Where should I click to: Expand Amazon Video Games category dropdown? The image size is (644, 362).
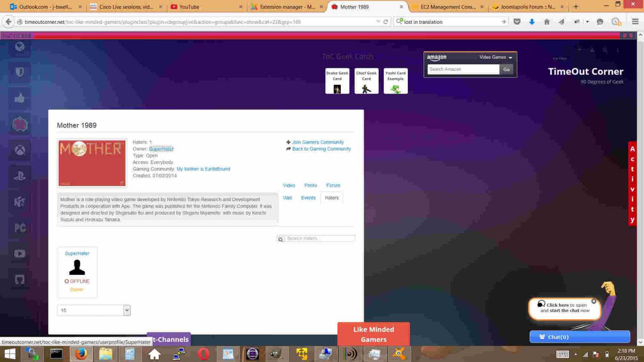point(495,57)
